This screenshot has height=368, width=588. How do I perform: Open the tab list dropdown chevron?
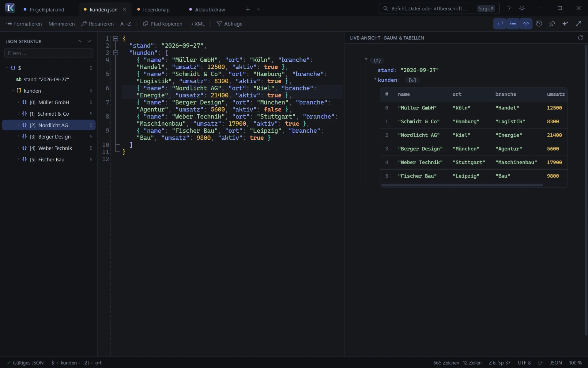258,10
